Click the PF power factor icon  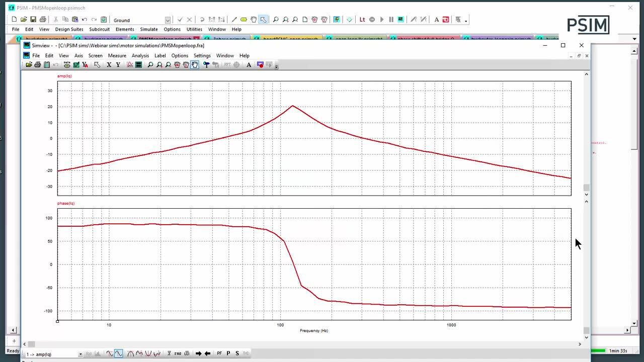point(219,353)
